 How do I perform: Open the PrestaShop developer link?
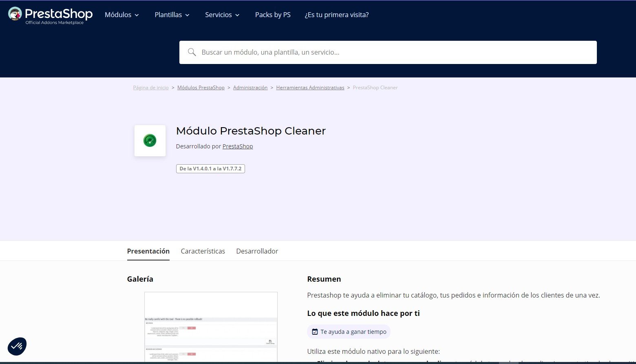pos(238,146)
